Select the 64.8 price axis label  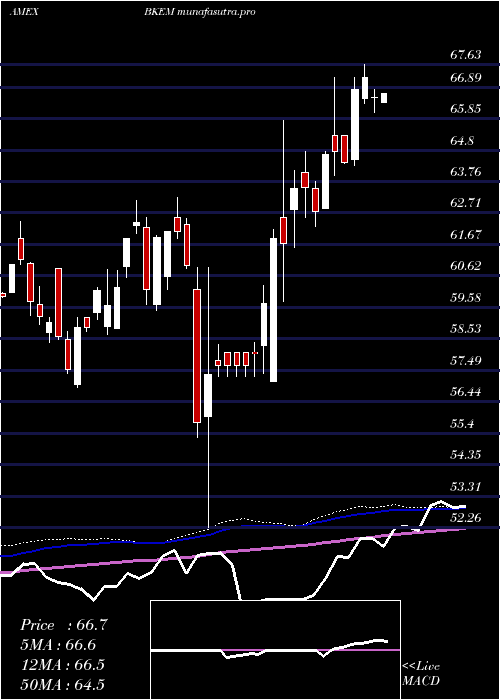tap(462, 141)
